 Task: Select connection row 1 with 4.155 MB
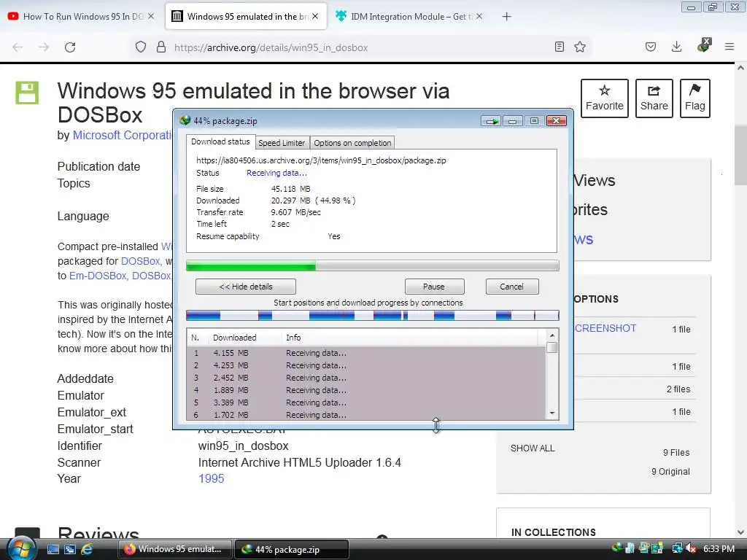coord(366,353)
